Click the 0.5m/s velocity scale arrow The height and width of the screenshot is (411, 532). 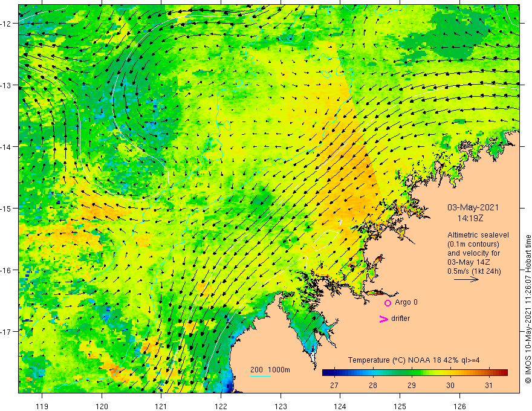466,279
